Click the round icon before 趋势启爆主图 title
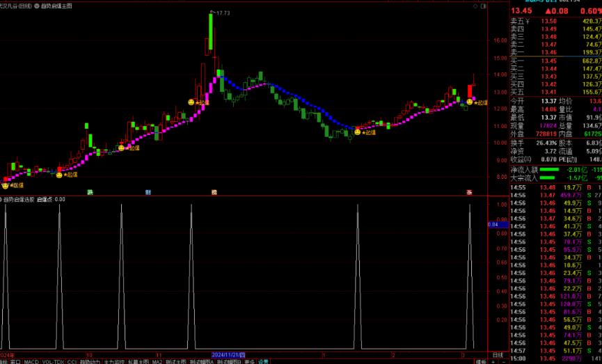 [37, 6]
